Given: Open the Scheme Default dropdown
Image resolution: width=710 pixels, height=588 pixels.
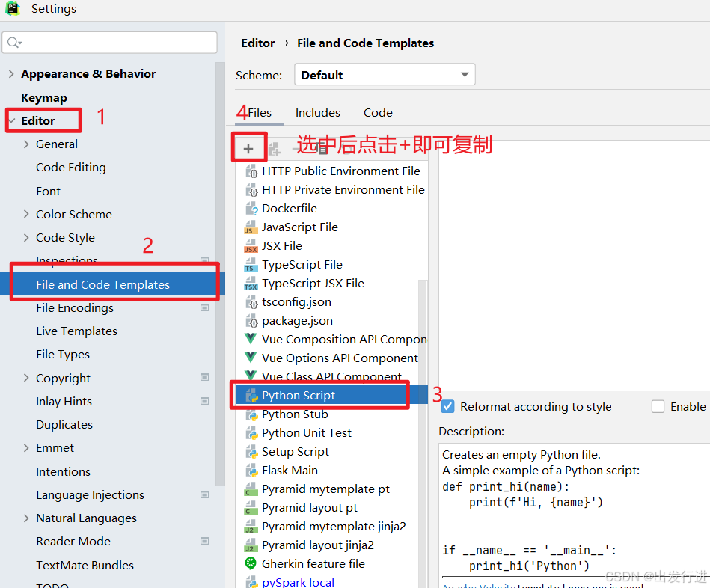Looking at the screenshot, I should (x=385, y=75).
